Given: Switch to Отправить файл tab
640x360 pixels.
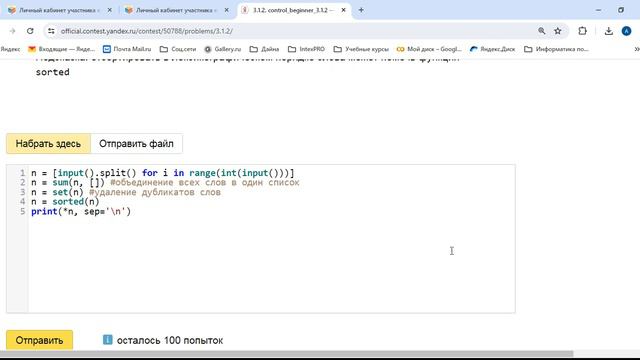Looking at the screenshot, I should pyautogui.click(x=136, y=144).
